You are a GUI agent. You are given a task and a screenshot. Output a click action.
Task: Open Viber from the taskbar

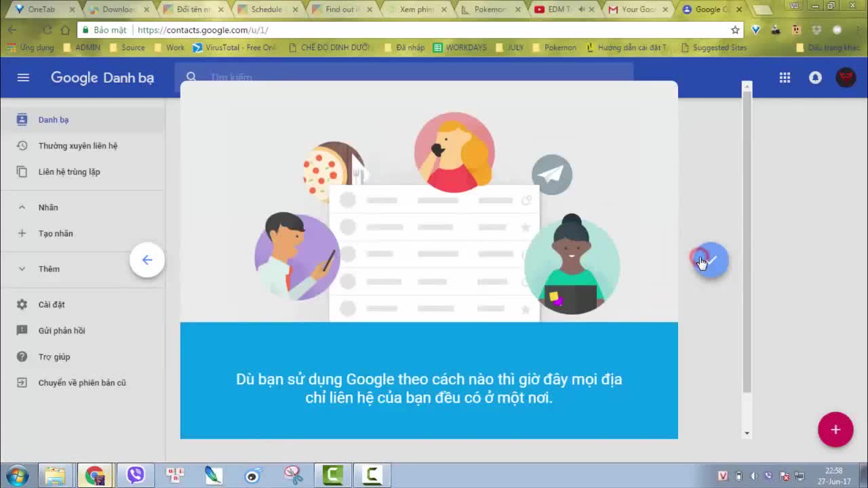tap(136, 475)
